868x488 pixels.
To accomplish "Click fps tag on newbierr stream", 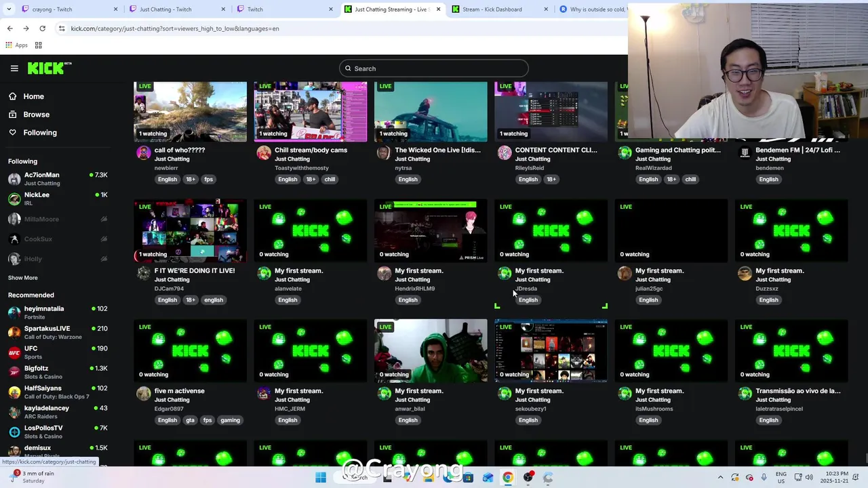I will click(209, 180).
